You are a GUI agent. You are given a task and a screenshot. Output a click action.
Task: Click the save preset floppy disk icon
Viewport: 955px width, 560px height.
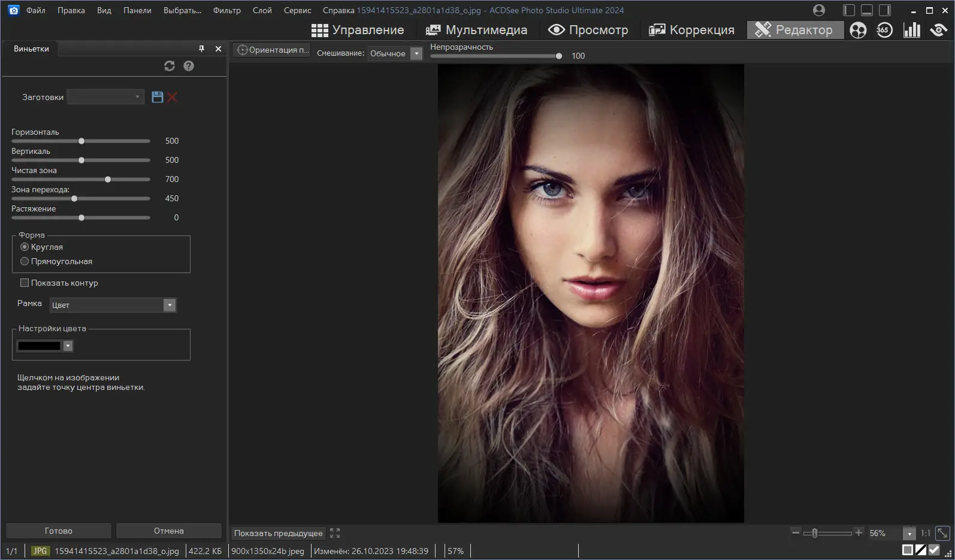pos(157,97)
